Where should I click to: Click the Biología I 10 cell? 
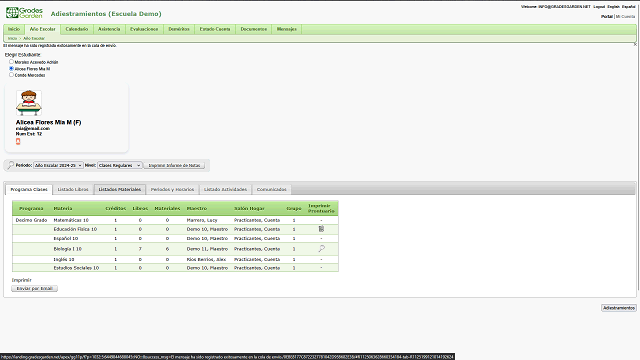pos(68,249)
